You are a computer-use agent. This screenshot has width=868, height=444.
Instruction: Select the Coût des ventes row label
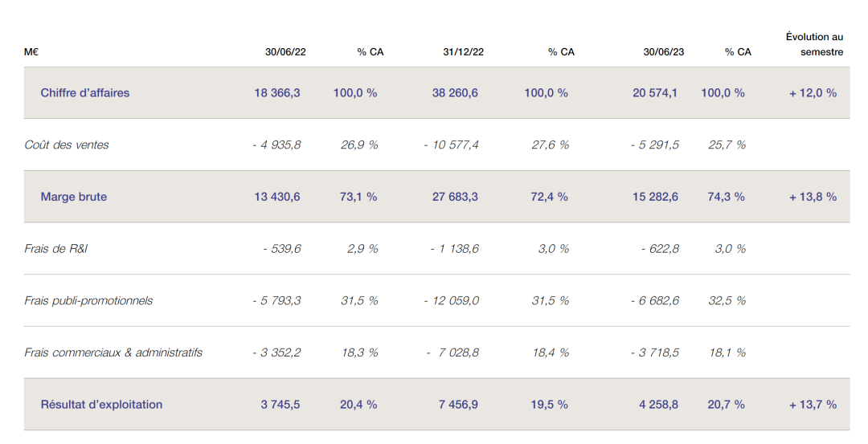(x=67, y=145)
